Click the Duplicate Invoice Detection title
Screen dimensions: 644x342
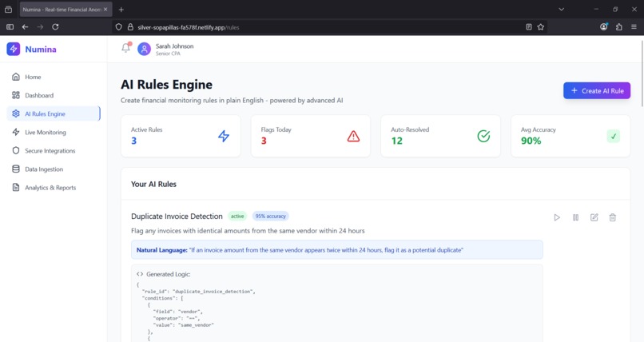coord(177,217)
